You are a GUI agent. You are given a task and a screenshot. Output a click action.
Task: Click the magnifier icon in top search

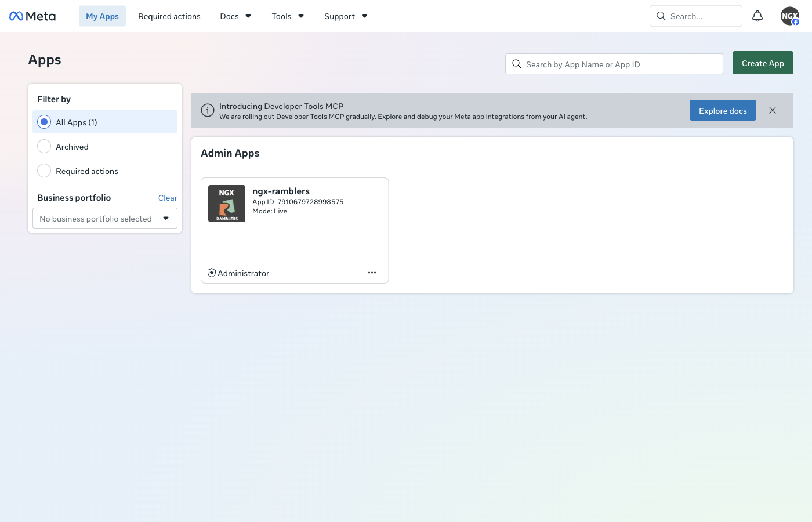(x=661, y=16)
